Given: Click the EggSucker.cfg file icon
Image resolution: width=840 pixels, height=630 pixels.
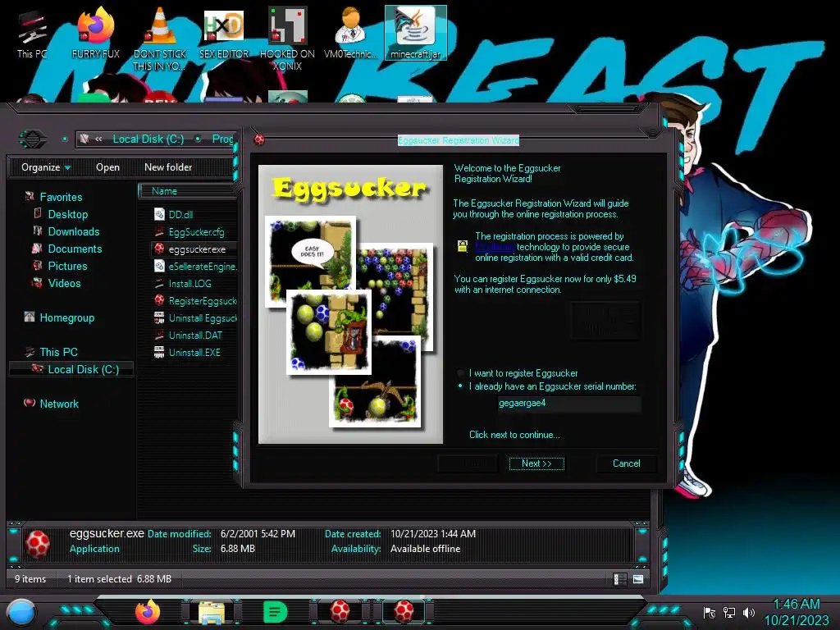Looking at the screenshot, I should [x=159, y=231].
